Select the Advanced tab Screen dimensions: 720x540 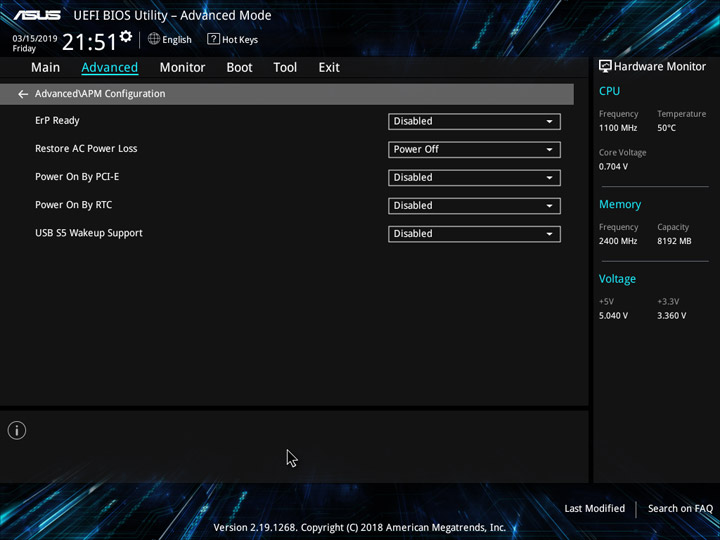point(110,68)
